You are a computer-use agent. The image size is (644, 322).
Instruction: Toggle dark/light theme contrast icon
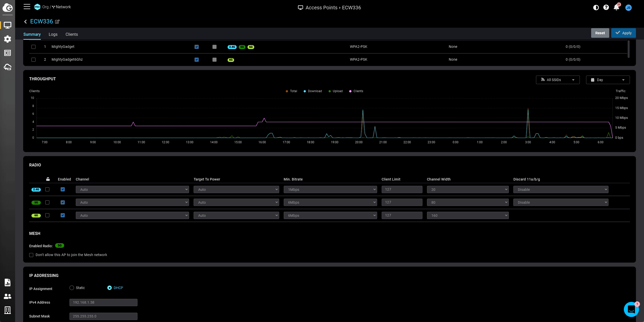[x=596, y=8]
